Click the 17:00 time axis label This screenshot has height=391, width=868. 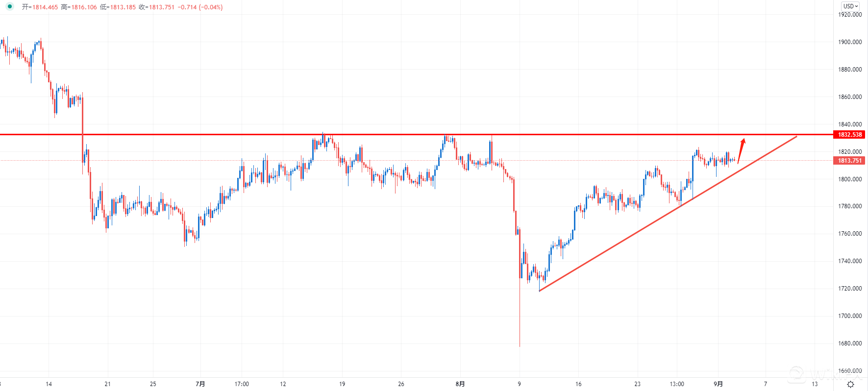[242, 384]
